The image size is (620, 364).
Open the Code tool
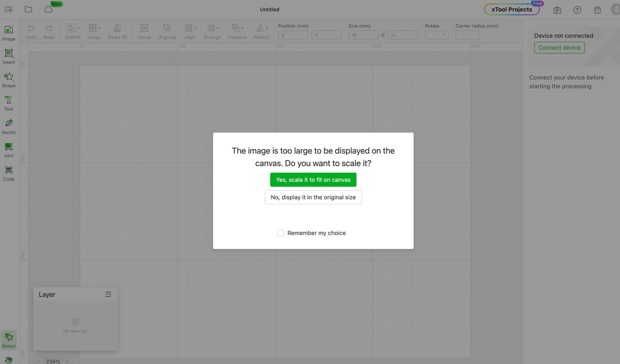click(x=9, y=173)
